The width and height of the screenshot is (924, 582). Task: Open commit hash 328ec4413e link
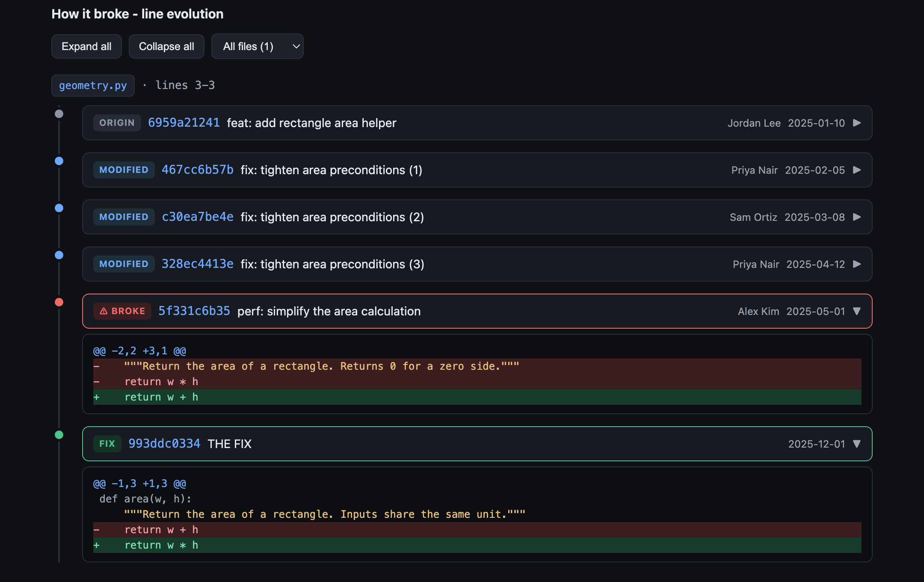pos(198,264)
